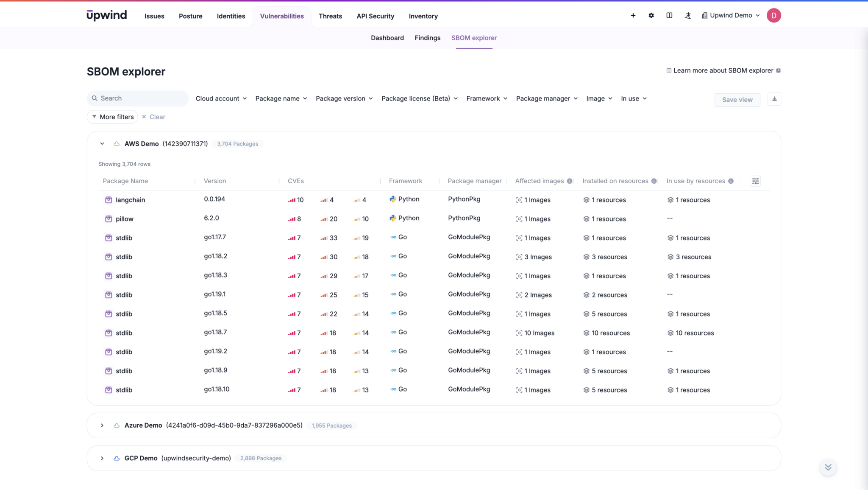Click the onboarding skater icon in top bar
Viewport: 868px width, 490px height.
(x=688, y=15)
